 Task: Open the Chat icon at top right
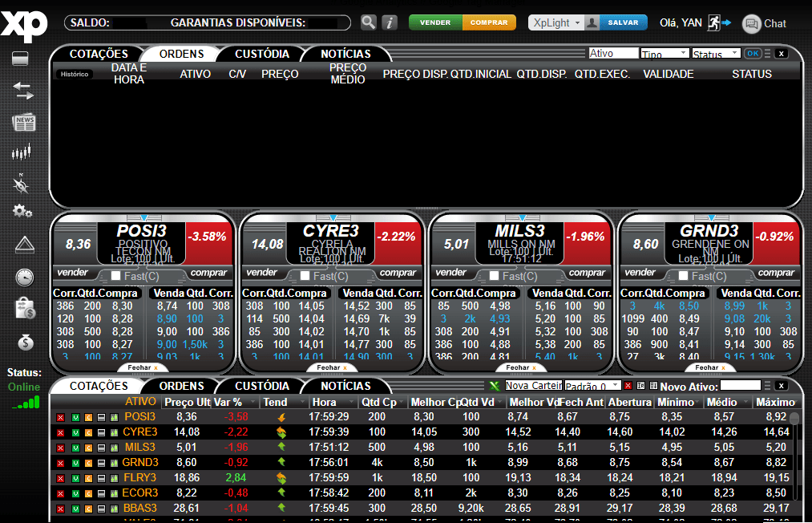click(x=750, y=23)
